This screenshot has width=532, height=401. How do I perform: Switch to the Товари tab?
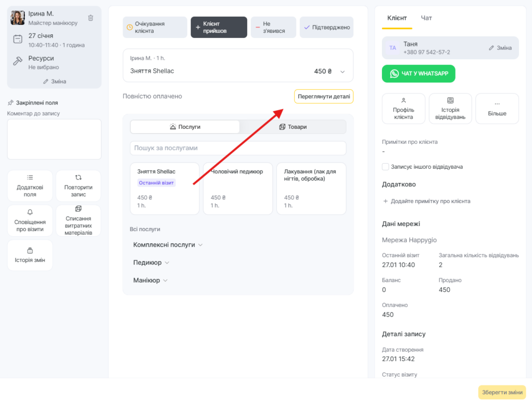(x=292, y=127)
